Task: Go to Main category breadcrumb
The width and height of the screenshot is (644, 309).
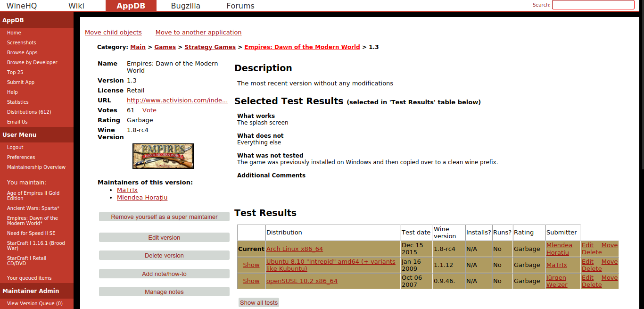Action: point(138,47)
